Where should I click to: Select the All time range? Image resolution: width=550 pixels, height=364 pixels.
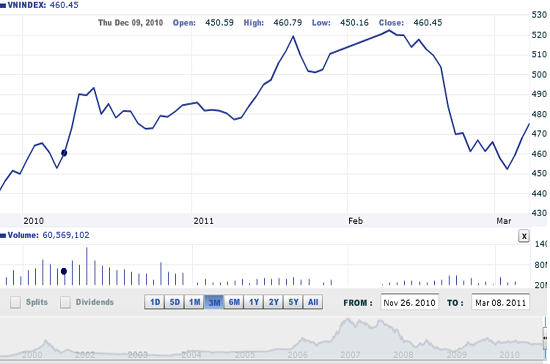pos(313,302)
